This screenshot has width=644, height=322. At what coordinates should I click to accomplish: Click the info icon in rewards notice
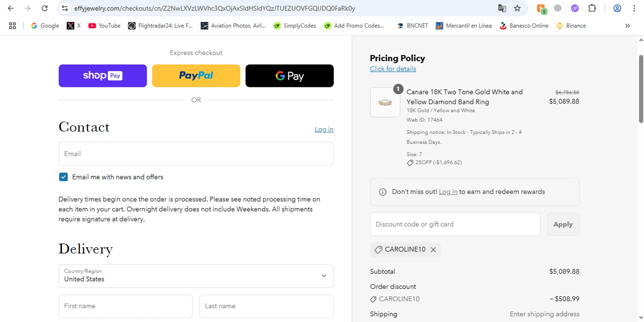(383, 192)
